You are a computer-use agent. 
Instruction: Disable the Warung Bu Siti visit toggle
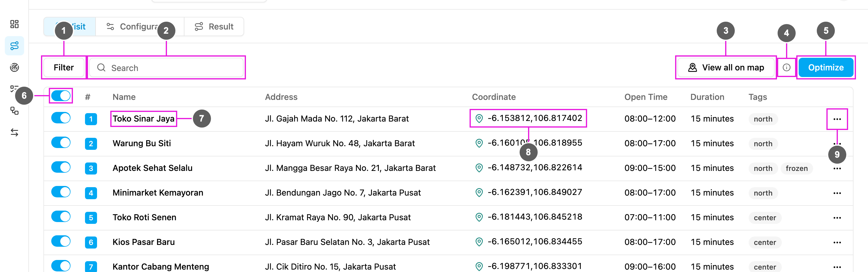61,143
